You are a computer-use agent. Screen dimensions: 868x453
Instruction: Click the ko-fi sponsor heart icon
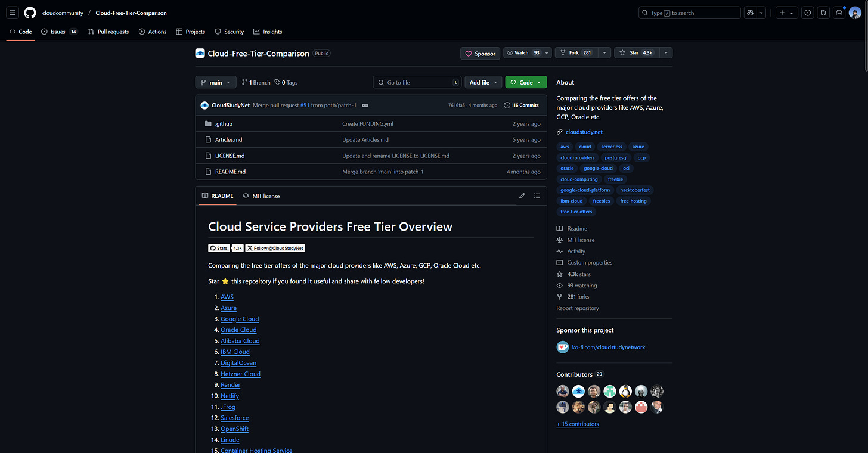562,347
